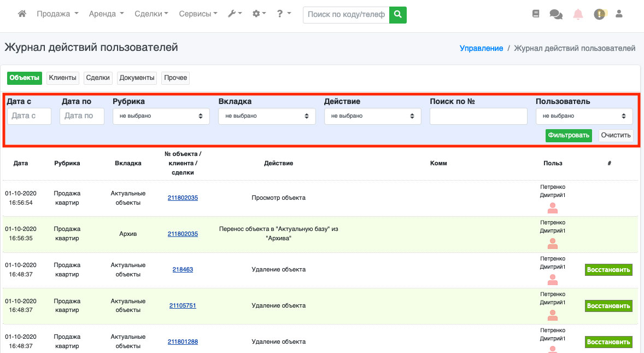View notifications bell icon
The width and height of the screenshot is (644, 353).
point(578,14)
